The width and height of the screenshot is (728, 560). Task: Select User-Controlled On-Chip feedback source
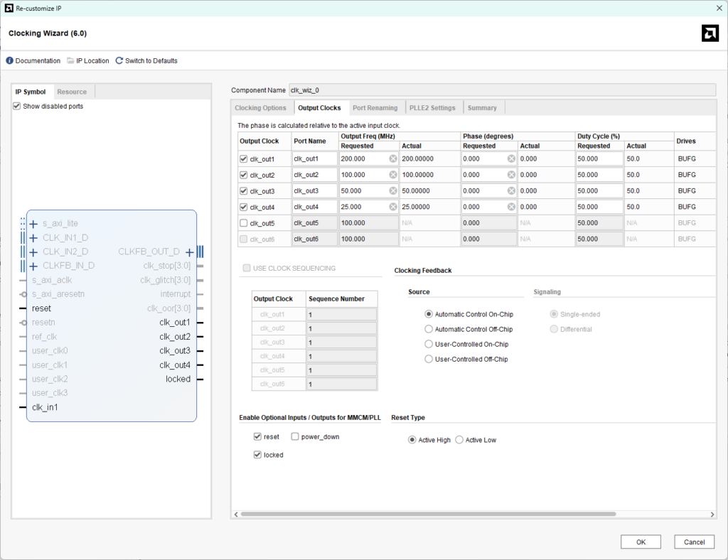[x=429, y=344]
